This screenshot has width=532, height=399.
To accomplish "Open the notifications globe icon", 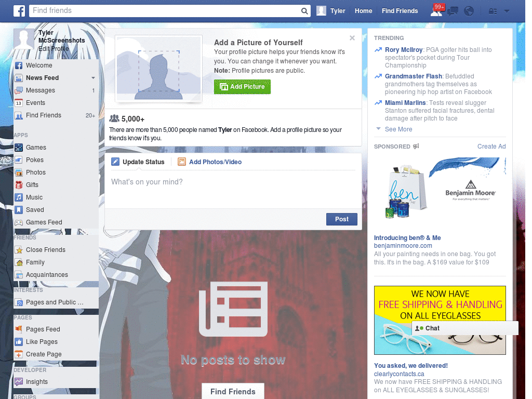I will pos(469,11).
